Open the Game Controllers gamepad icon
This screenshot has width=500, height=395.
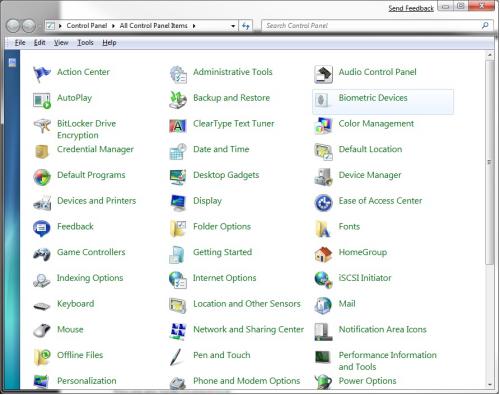point(42,254)
